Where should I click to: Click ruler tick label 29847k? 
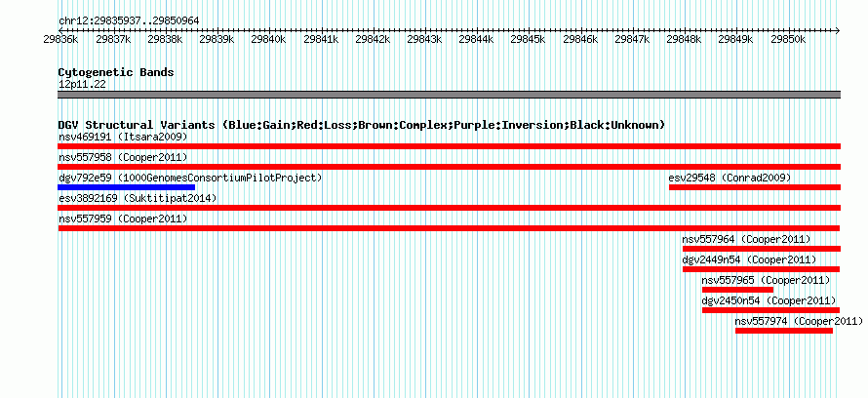pyautogui.click(x=632, y=39)
